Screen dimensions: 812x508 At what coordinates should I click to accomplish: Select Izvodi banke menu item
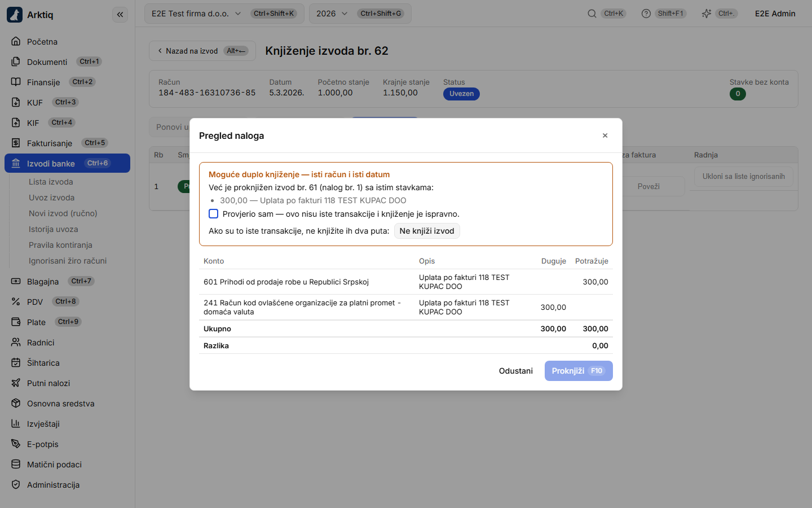coord(67,163)
